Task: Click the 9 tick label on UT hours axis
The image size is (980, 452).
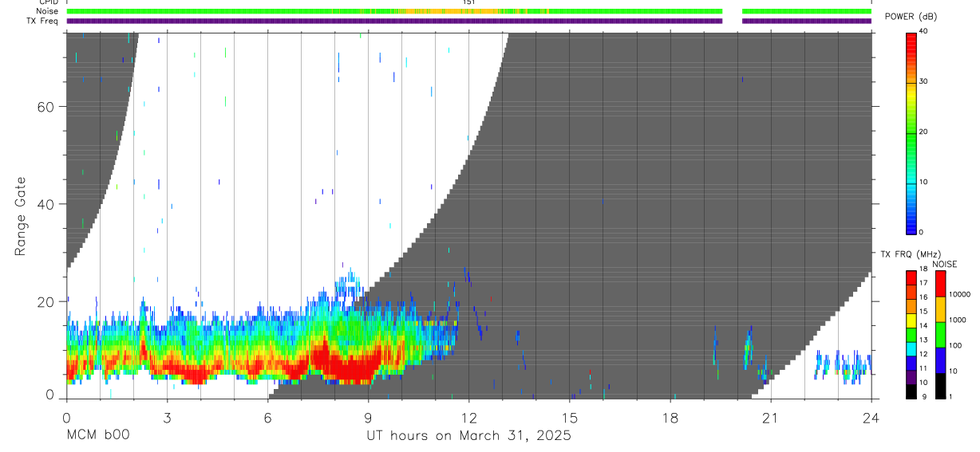Action: coord(368,417)
